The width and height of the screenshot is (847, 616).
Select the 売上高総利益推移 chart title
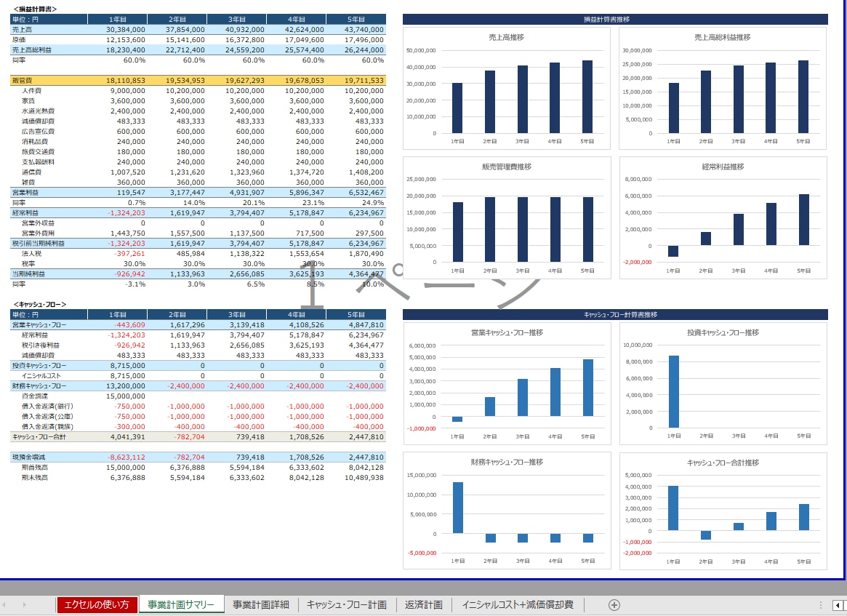point(722,37)
